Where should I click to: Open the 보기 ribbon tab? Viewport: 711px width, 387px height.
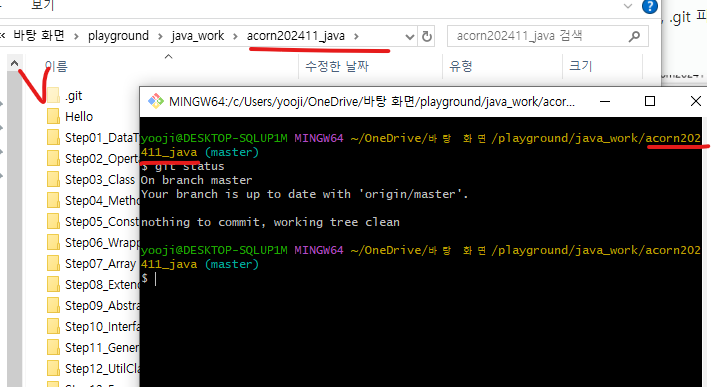[x=43, y=5]
